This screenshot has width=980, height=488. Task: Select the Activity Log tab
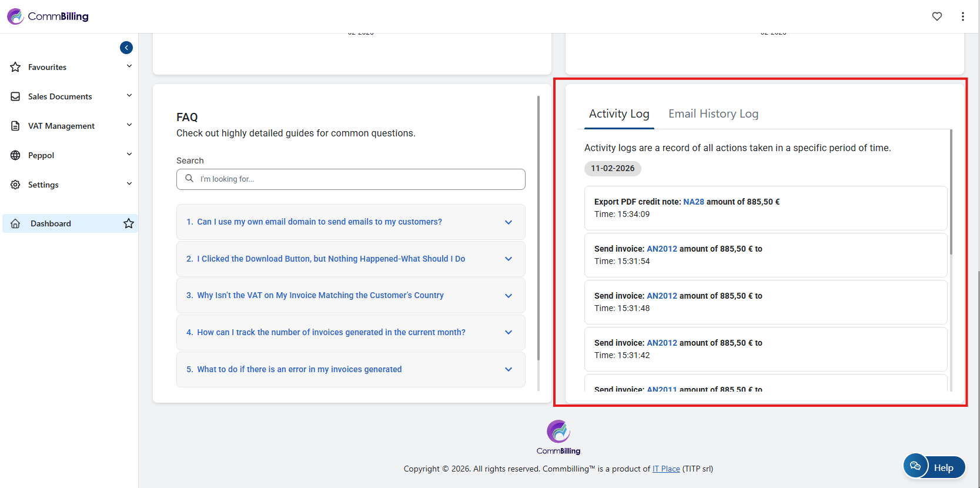(x=619, y=114)
